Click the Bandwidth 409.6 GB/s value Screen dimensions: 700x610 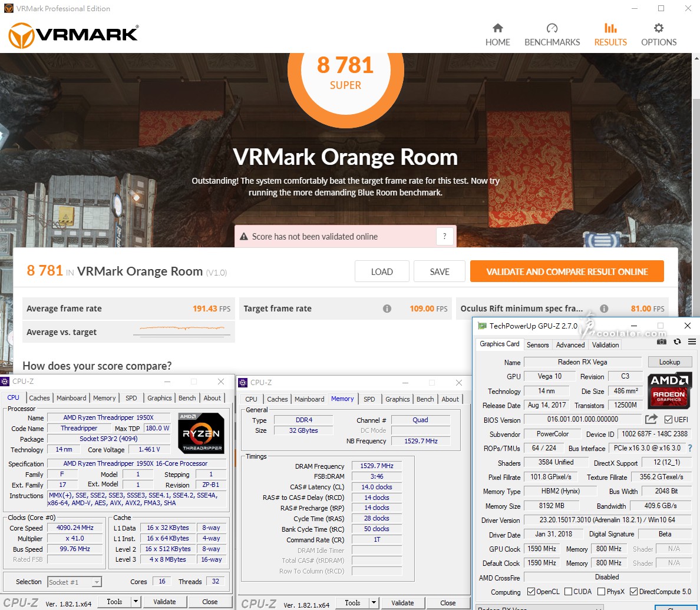pyautogui.click(x=661, y=506)
